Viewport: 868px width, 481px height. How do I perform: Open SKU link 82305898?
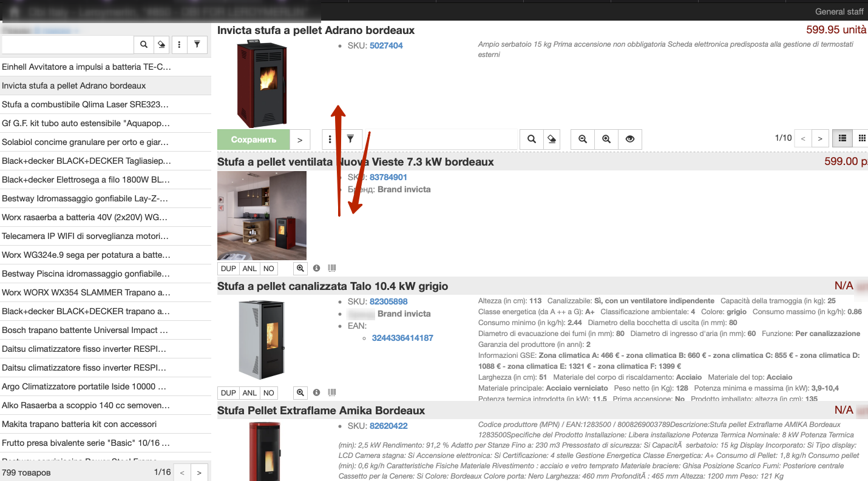tap(388, 301)
